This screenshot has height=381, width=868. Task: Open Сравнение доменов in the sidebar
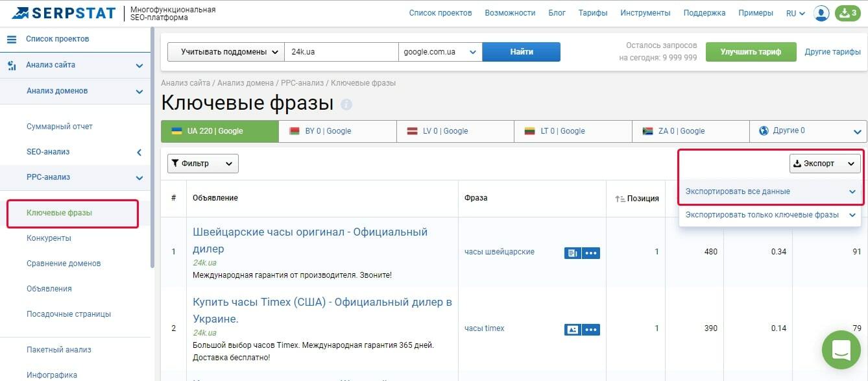pos(64,264)
